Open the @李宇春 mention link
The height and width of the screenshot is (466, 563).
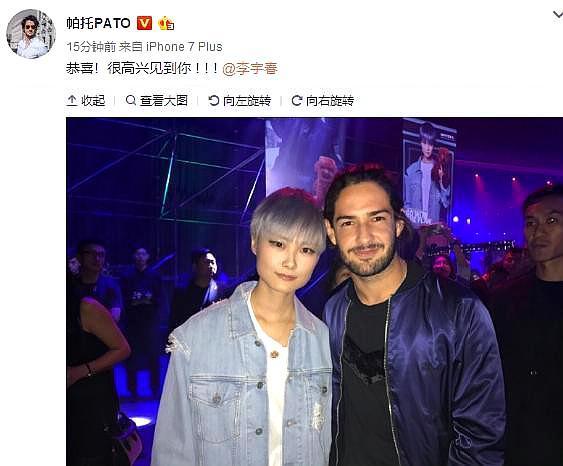[250, 68]
